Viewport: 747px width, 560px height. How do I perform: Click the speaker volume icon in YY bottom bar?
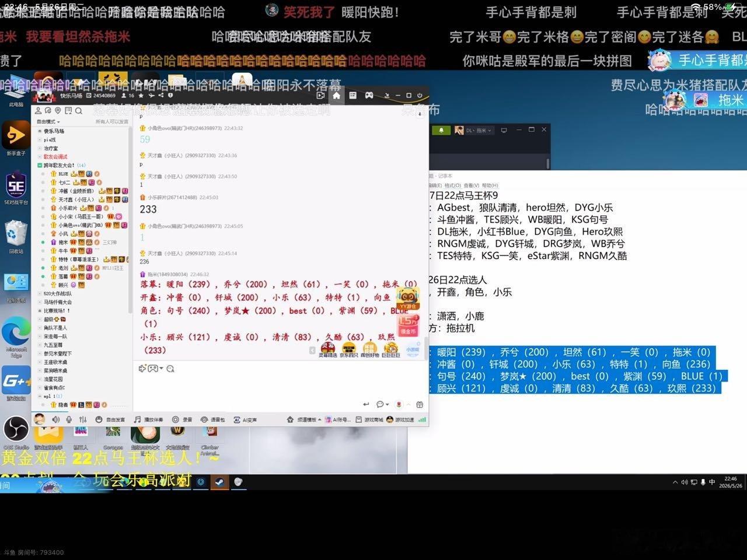coord(56,419)
